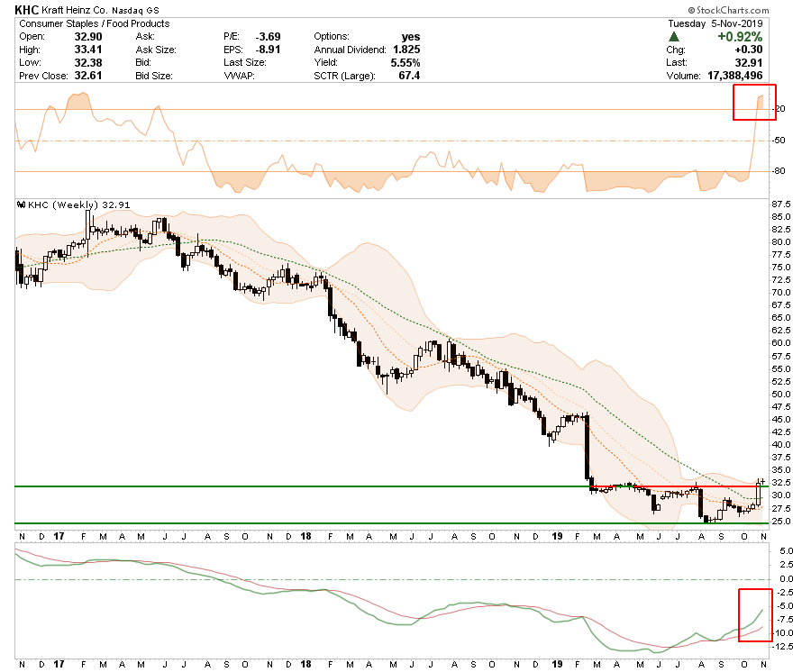This screenshot has width=811, height=672.
Task: Click the Consumer Staples / Food Products label
Action: (x=94, y=23)
